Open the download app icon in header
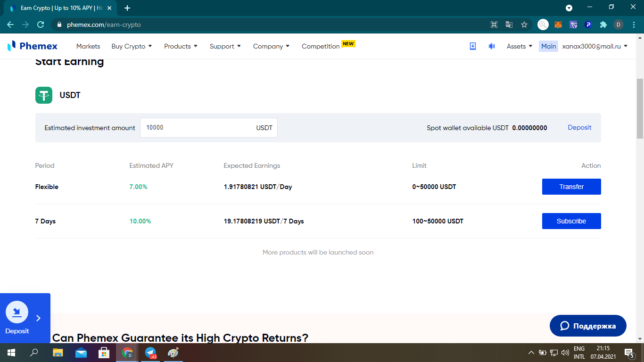The width and height of the screenshot is (644, 362). tap(473, 46)
